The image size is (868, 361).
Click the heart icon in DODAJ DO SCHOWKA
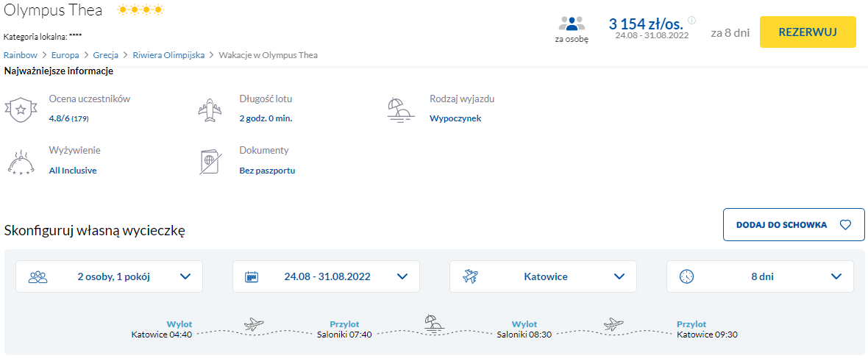pyautogui.click(x=844, y=225)
